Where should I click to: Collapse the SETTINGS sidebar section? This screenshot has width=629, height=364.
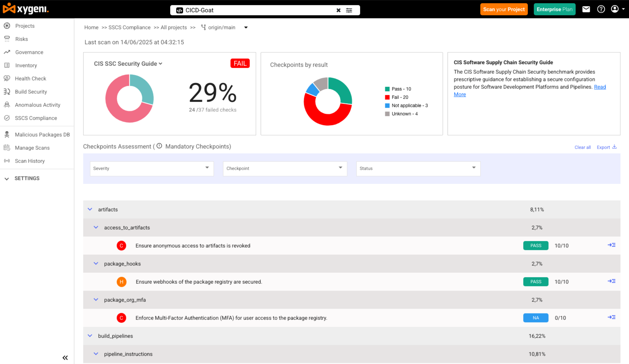7,179
